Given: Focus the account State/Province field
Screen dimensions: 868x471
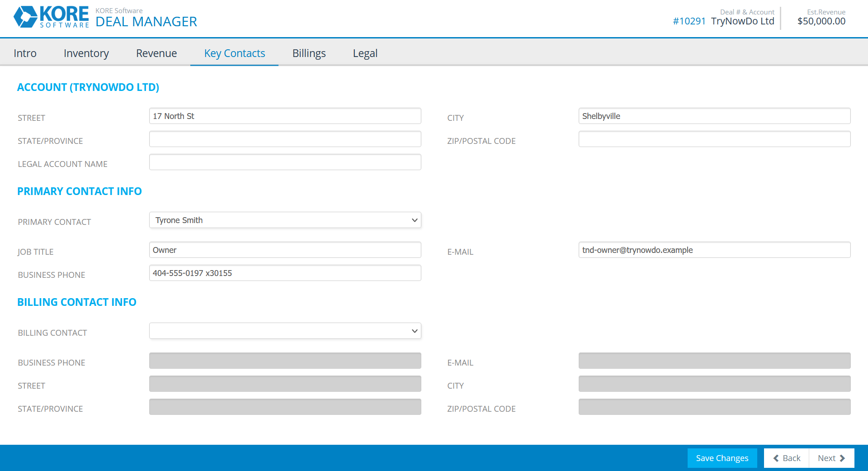Looking at the screenshot, I should tap(285, 139).
